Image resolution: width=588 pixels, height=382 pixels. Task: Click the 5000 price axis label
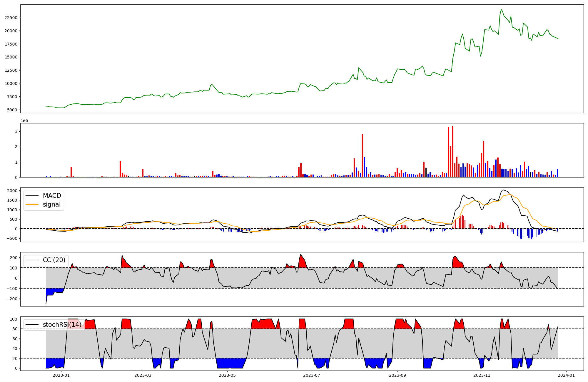point(12,110)
